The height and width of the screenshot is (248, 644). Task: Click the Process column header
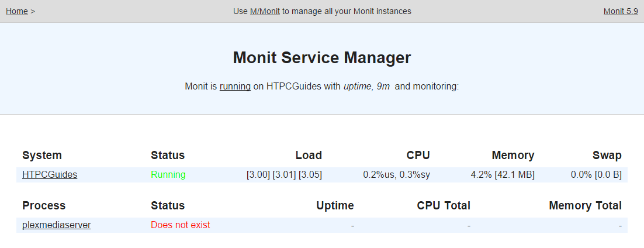click(x=44, y=205)
